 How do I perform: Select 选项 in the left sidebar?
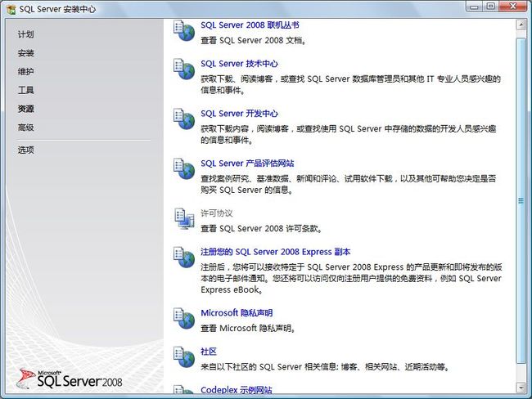26,150
